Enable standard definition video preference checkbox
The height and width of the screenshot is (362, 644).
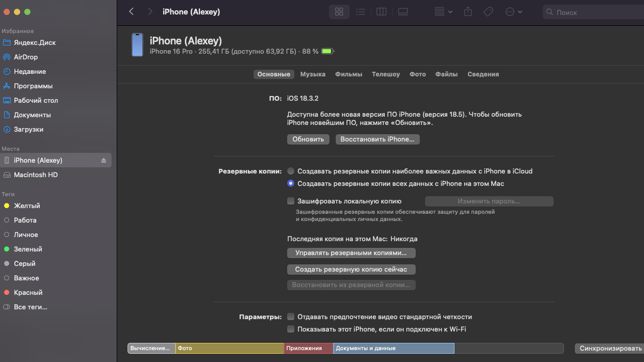(x=291, y=317)
